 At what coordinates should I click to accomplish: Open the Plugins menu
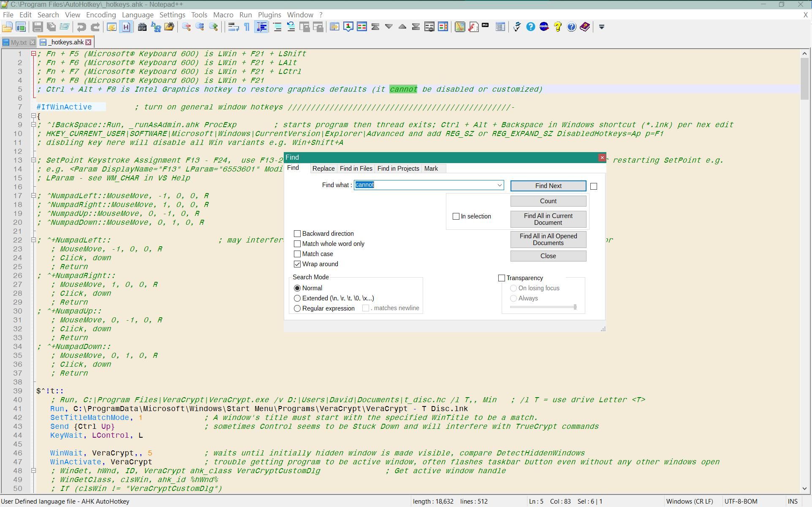tap(269, 15)
